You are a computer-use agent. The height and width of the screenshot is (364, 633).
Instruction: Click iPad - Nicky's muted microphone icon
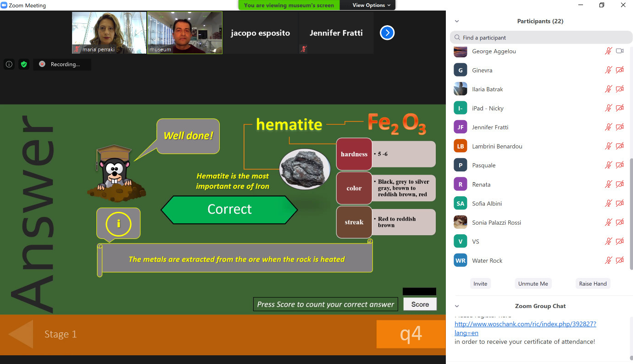pyautogui.click(x=608, y=108)
